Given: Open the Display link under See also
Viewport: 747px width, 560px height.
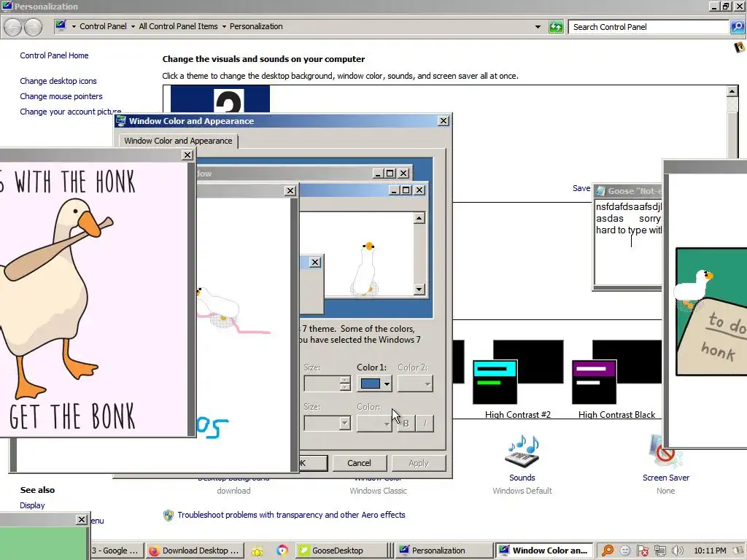Looking at the screenshot, I should pos(32,506).
